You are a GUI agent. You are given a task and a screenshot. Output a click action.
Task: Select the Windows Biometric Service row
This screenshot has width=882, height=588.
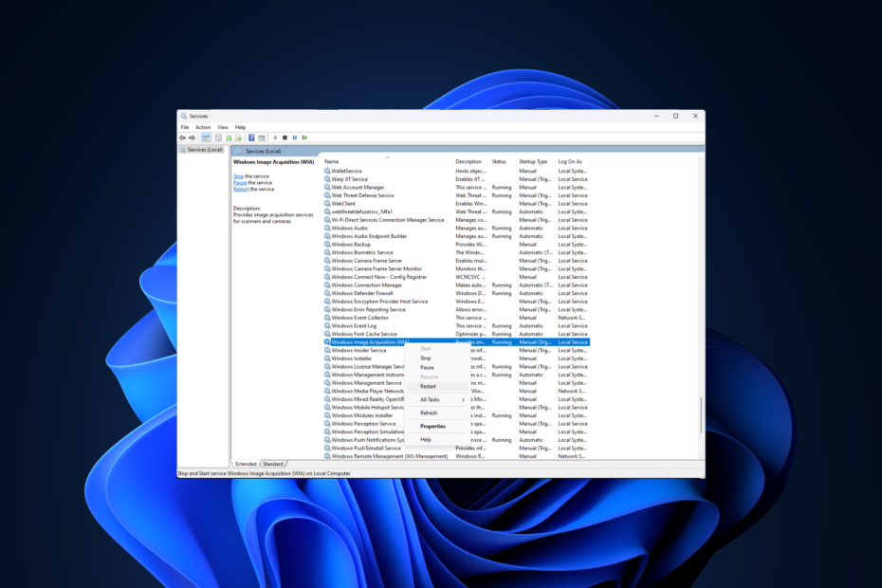coord(456,252)
